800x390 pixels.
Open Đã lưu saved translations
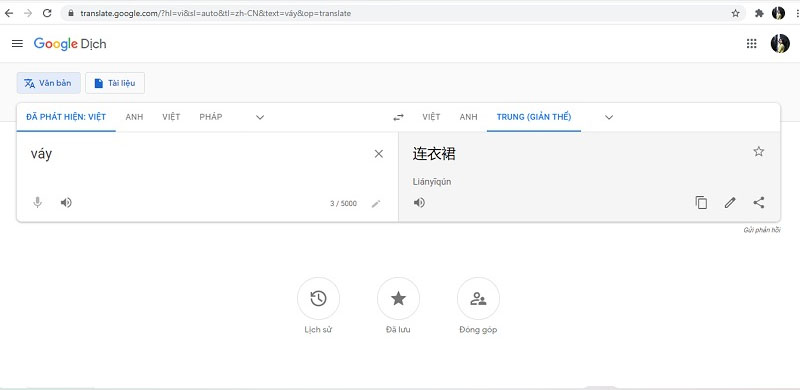pyautogui.click(x=398, y=299)
